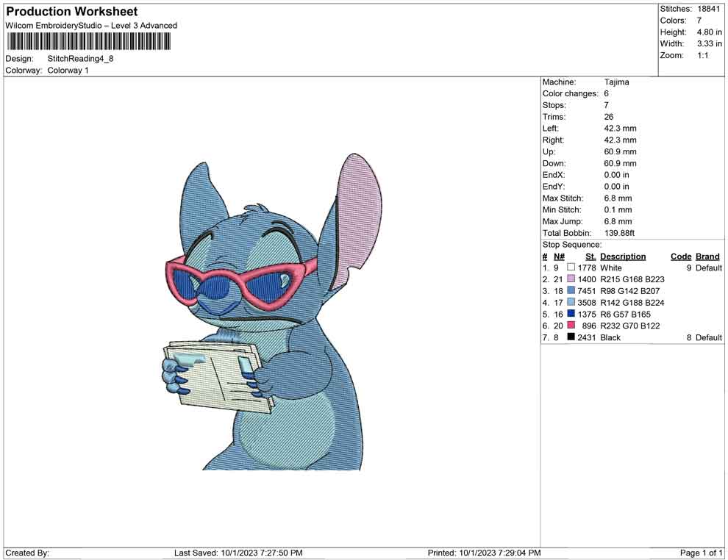The width and height of the screenshot is (728, 560).
Task: Click the Color changes value '6'
Action: [x=607, y=94]
